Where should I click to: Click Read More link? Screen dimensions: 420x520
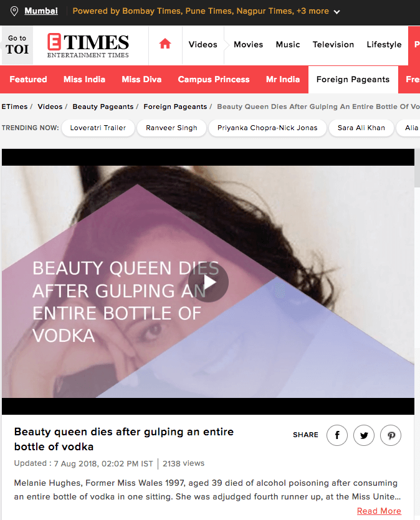[x=379, y=511]
